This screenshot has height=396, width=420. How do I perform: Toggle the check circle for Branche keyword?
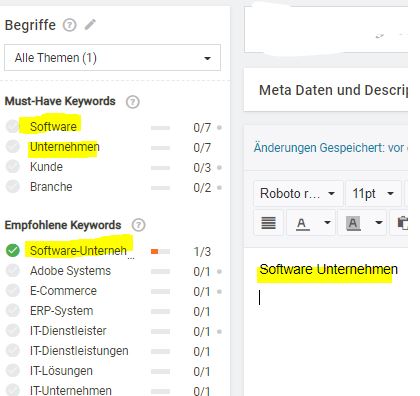[13, 187]
